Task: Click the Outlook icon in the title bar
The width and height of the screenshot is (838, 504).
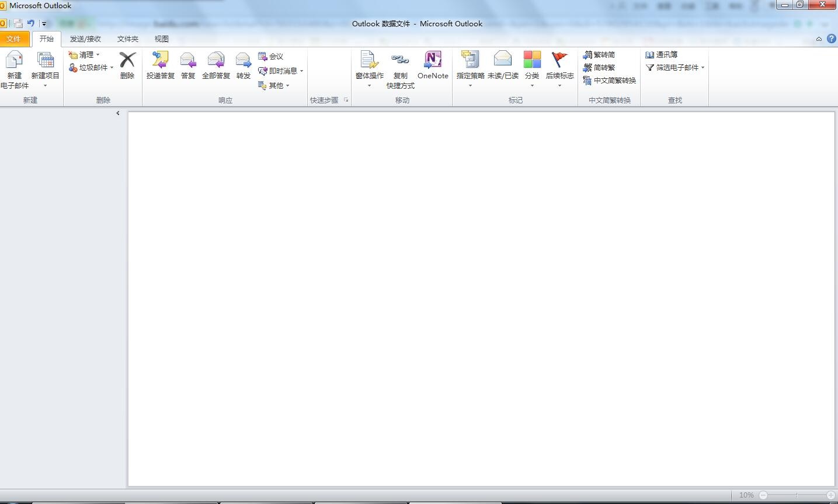Action: (3, 5)
